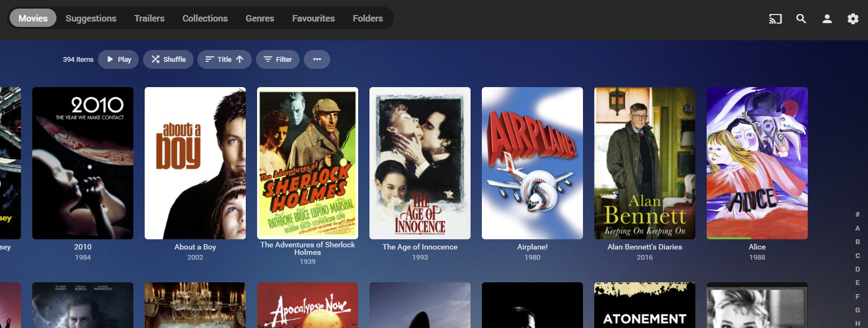
Task: Click the '1939' year under Sherlock Holmes
Action: (x=308, y=262)
